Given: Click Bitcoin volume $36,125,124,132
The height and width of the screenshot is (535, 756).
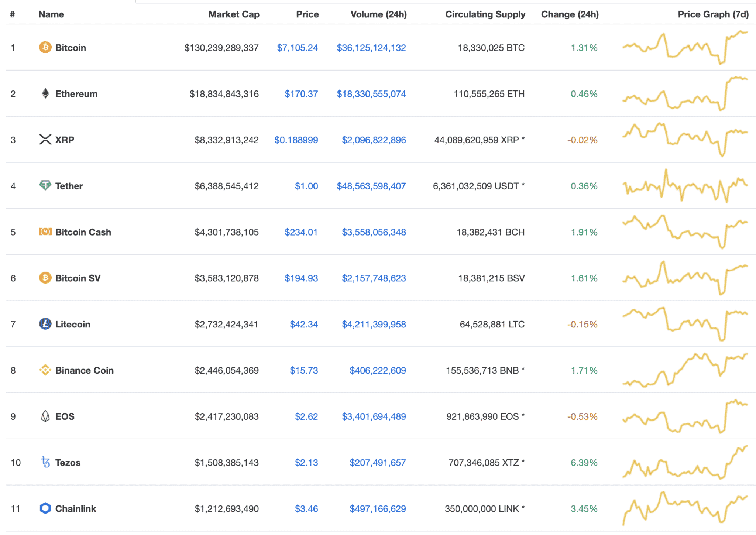Looking at the screenshot, I should click(371, 48).
